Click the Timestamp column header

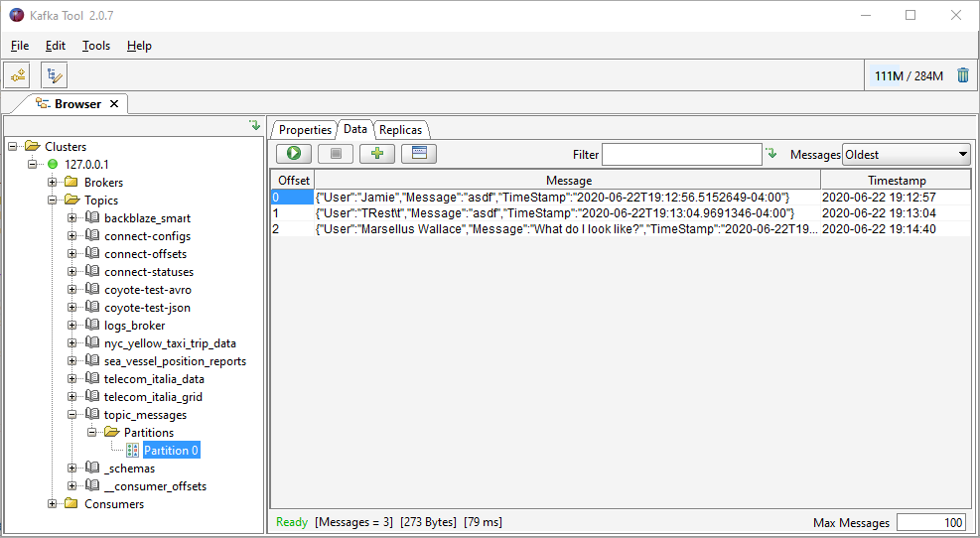tap(897, 180)
